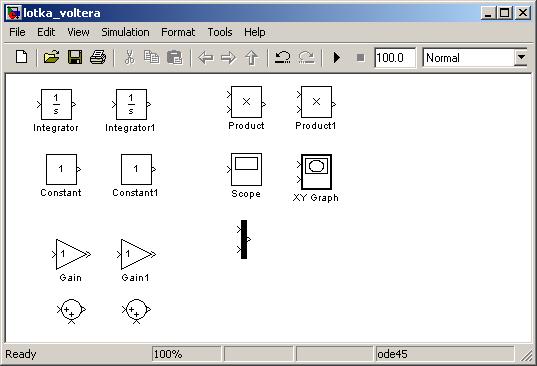Open the Help menu
Viewport: 537px width, 366px height.
point(254,32)
